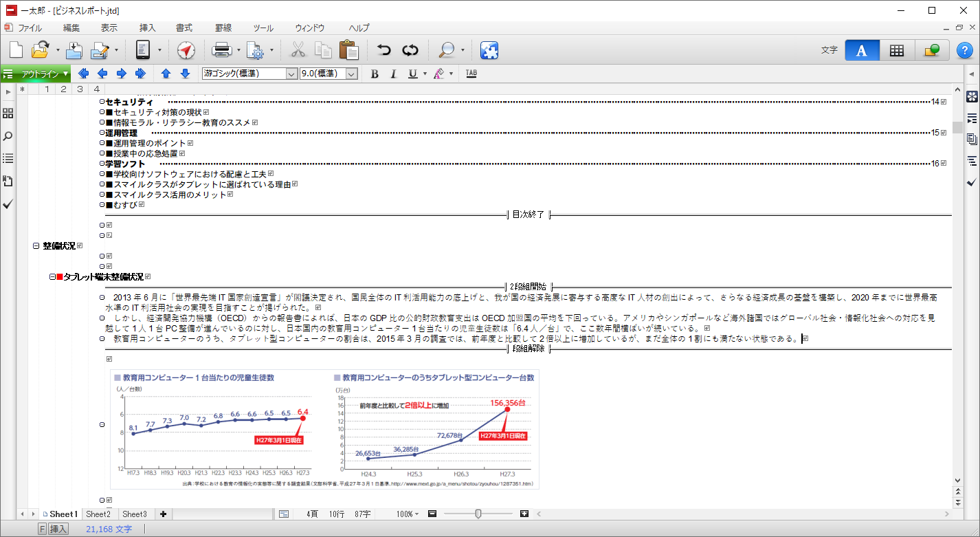Open the 書式 menu

[x=184, y=28]
